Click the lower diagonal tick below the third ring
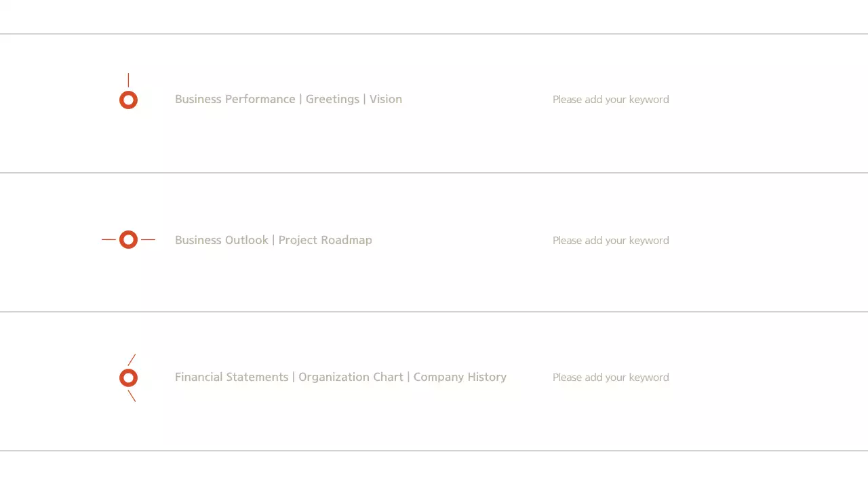 132,396
